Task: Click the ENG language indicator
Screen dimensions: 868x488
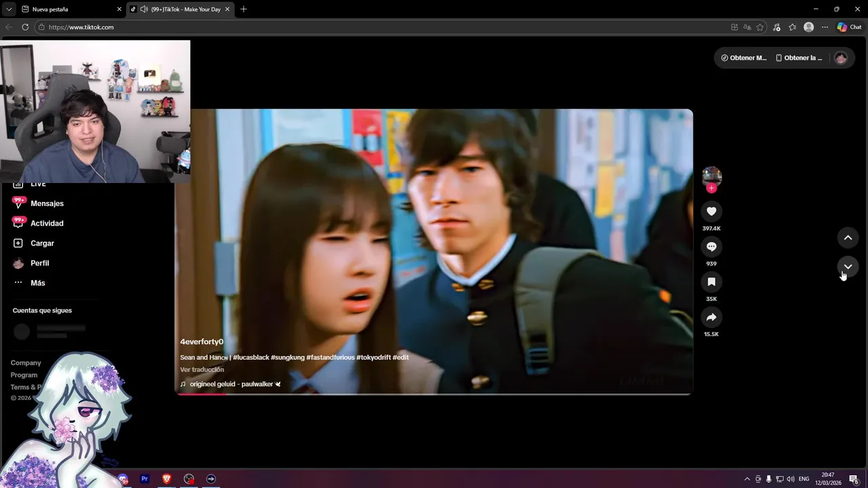Action: [x=804, y=479]
